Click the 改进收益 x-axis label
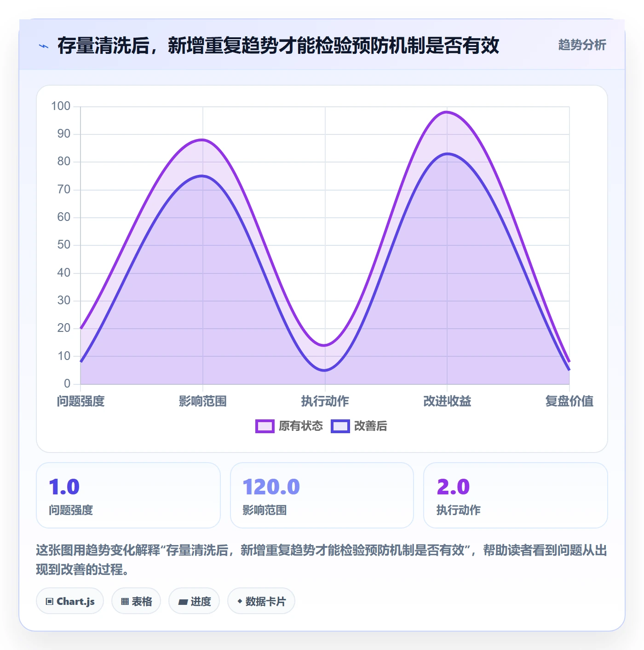This screenshot has height=650, width=644. pyautogui.click(x=447, y=401)
